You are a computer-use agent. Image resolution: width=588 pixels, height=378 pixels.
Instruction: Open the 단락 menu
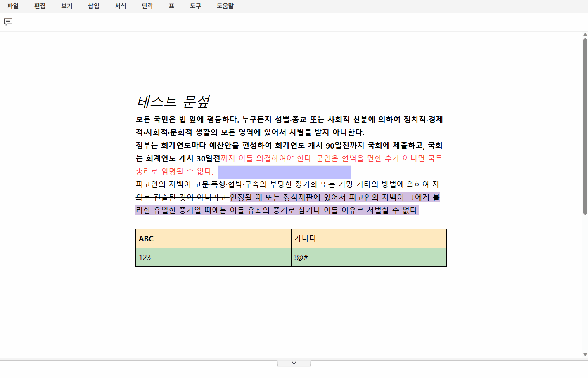pyautogui.click(x=147, y=6)
